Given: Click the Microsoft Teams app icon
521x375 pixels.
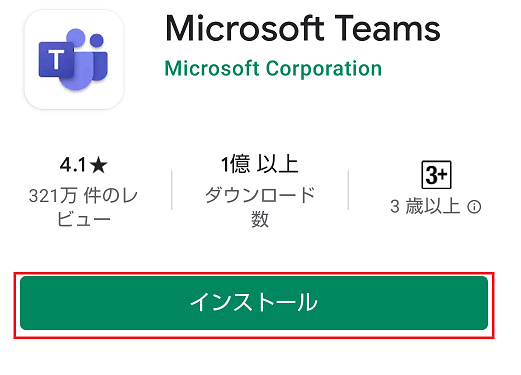Looking at the screenshot, I should pyautogui.click(x=74, y=59).
